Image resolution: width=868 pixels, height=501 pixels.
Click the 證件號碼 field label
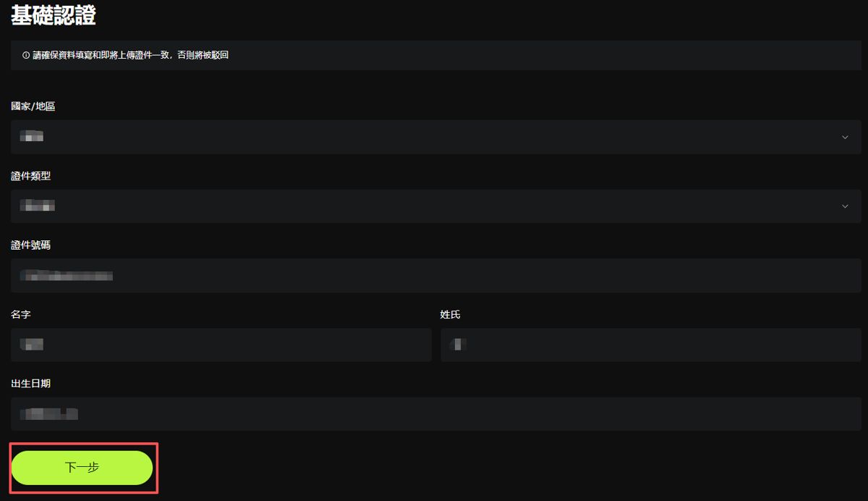coord(30,245)
